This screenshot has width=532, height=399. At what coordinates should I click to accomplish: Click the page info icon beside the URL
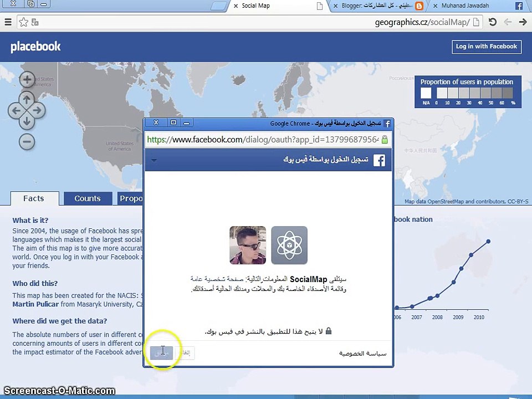477,22
